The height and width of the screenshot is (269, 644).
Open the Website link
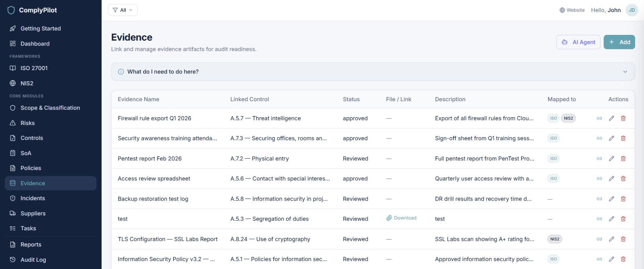(572, 10)
